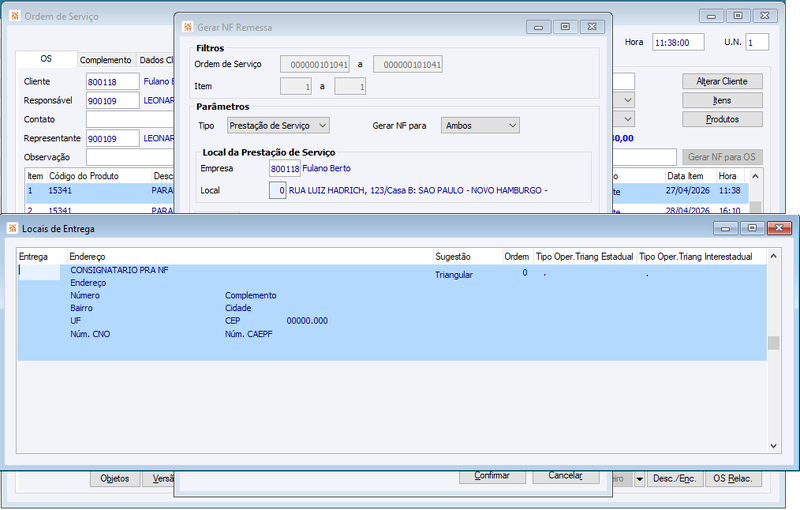
Task: Click the U.N. input field
Action: point(757,42)
